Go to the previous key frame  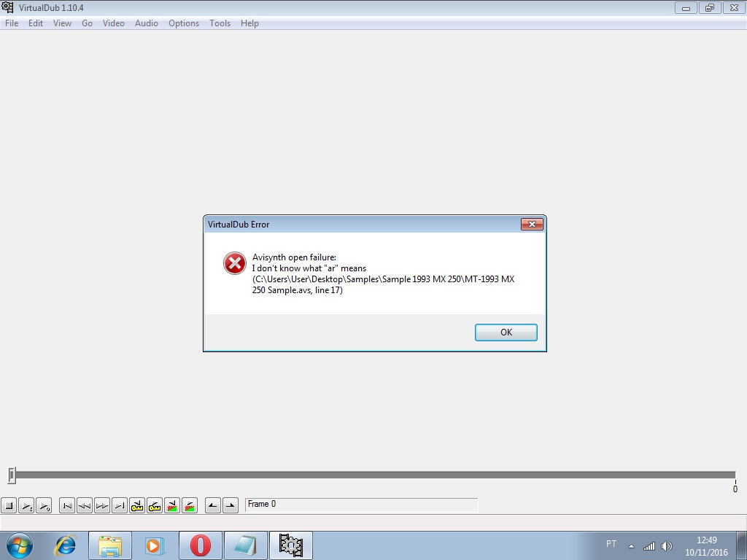click(x=137, y=505)
